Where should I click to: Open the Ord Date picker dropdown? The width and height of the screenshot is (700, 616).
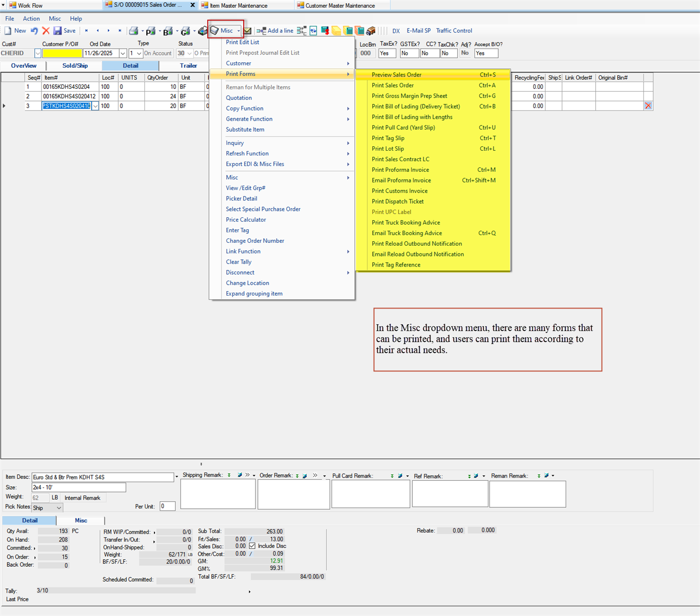[x=123, y=54]
